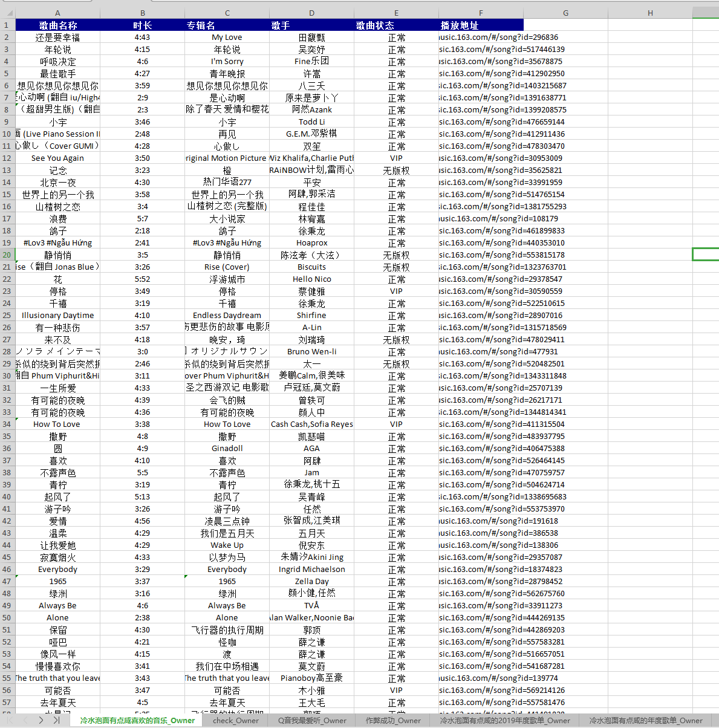
Task: Select album cell 热门华语277
Action: pos(227,182)
